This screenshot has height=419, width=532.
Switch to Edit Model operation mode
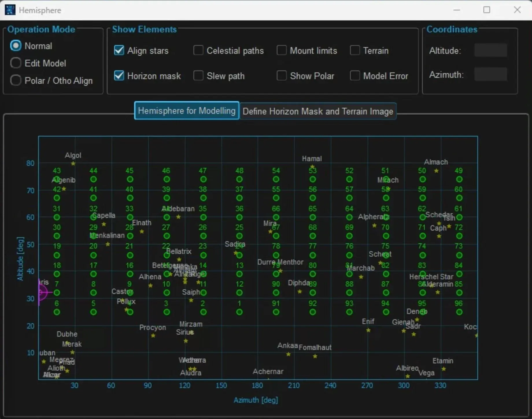click(x=16, y=63)
